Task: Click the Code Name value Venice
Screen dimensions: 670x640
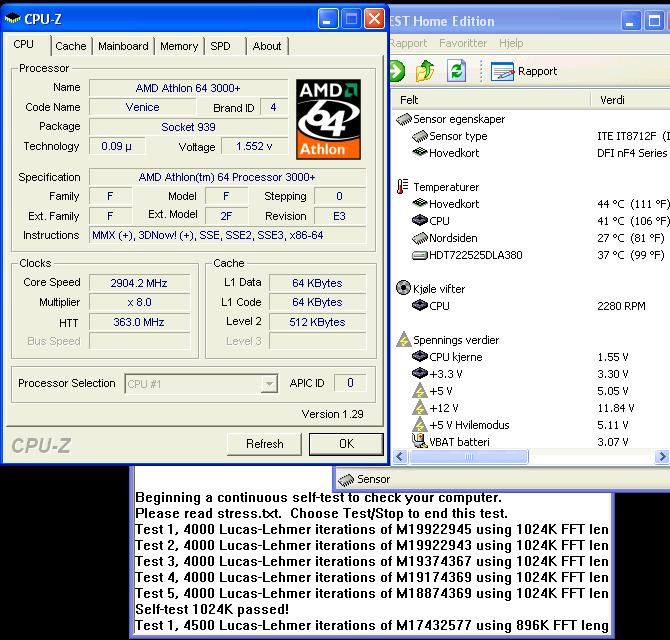Action: (x=142, y=107)
